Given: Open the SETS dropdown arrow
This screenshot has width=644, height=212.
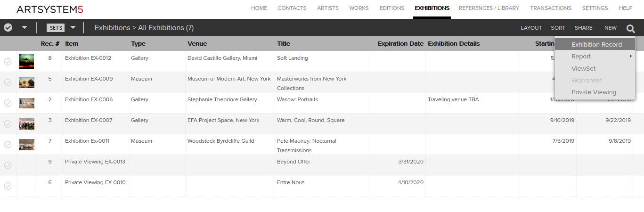Looking at the screenshot, I should (73, 28).
